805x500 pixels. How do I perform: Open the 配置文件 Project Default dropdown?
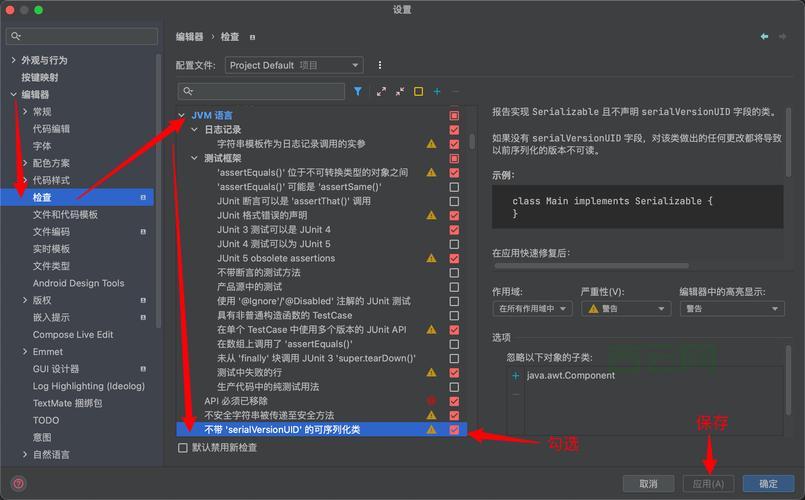click(x=294, y=65)
